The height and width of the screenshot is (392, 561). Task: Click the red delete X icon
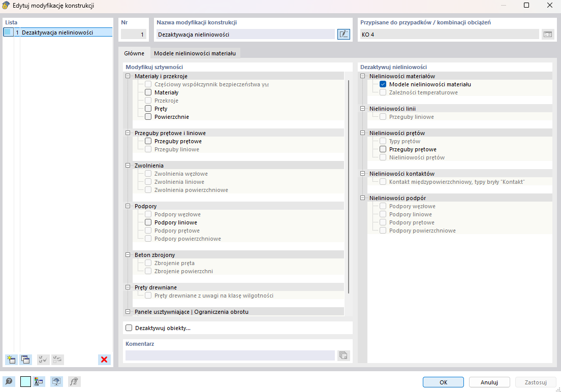[104, 360]
